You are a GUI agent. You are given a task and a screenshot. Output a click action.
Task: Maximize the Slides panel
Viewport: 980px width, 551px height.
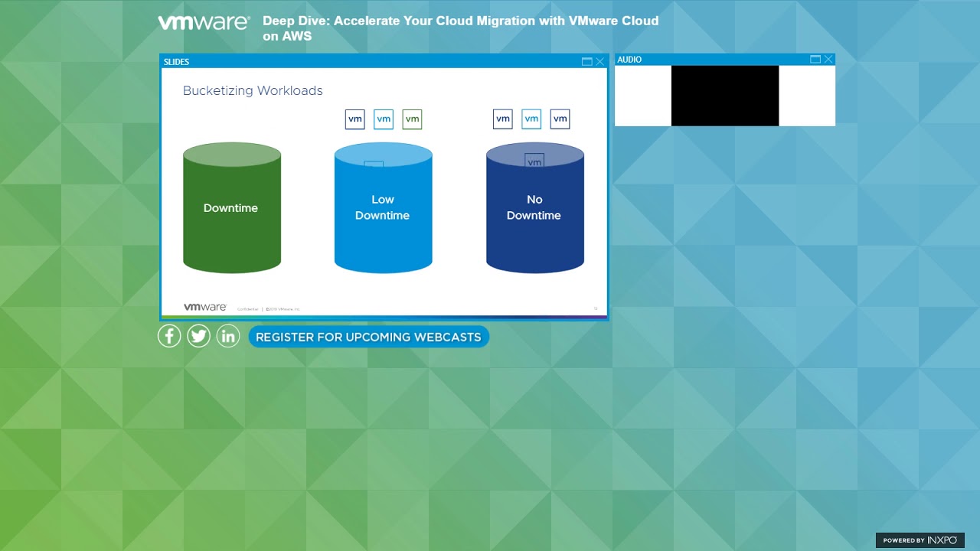[587, 62]
